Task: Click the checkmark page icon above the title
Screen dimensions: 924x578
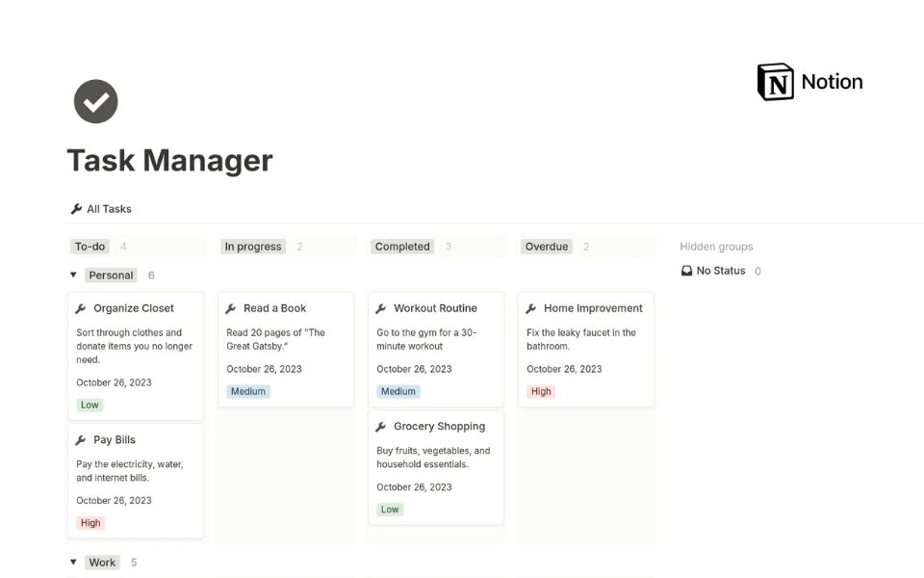Action: 95,101
